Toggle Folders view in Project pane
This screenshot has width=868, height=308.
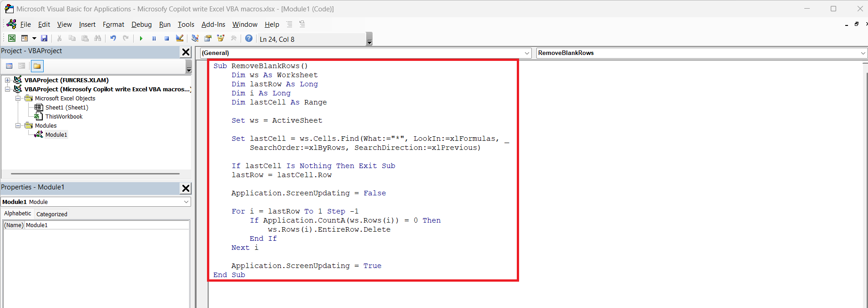(37, 66)
